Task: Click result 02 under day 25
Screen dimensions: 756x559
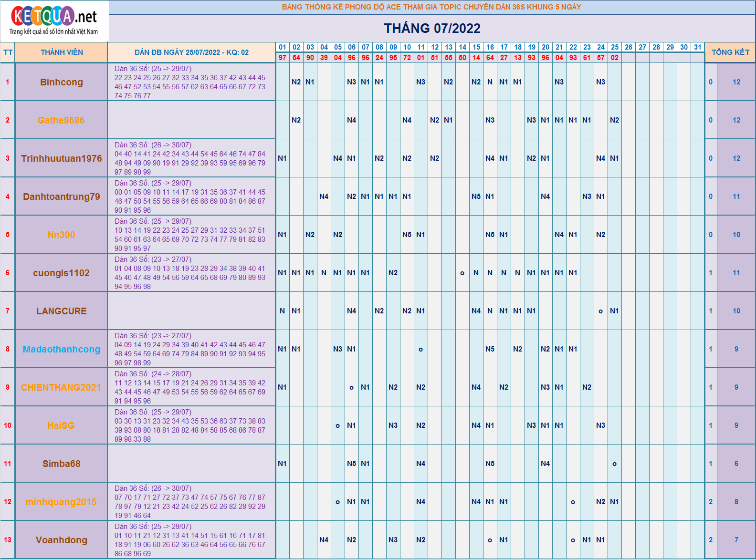Action: (x=615, y=58)
